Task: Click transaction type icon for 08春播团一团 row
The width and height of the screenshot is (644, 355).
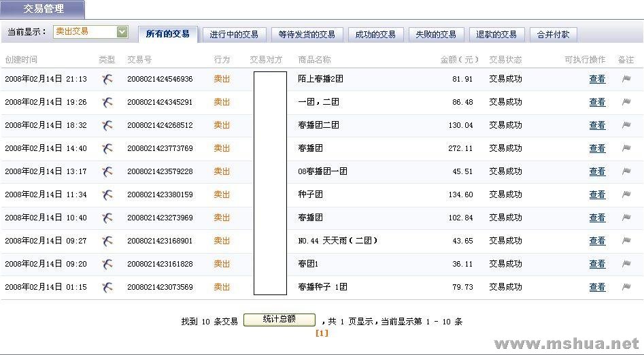Action: (107, 171)
